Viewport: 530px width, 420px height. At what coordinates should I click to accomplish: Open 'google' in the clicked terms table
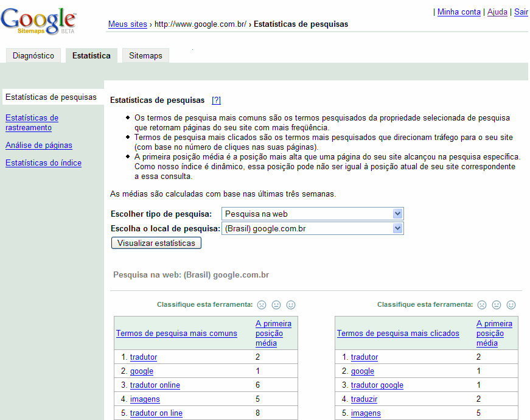(362, 371)
